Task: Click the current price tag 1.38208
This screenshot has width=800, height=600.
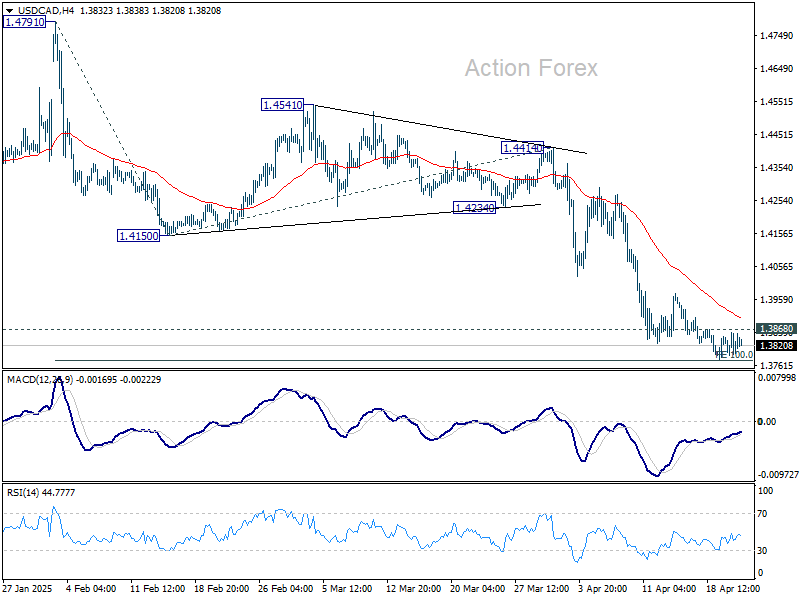Action: [x=776, y=345]
